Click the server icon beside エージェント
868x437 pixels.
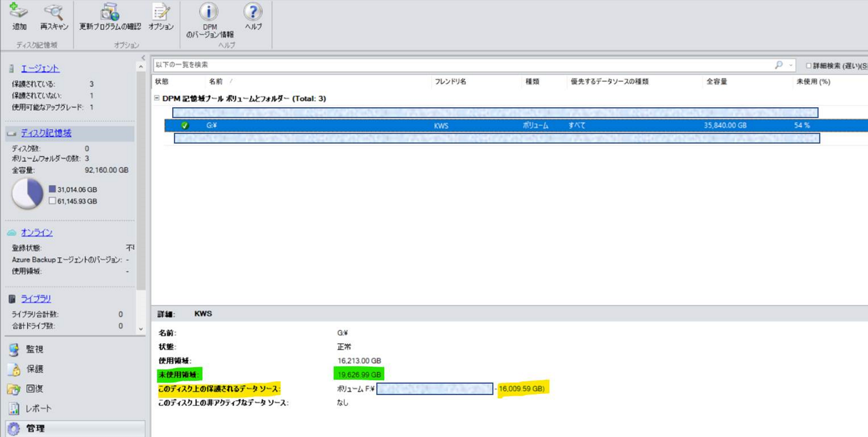[x=12, y=69]
